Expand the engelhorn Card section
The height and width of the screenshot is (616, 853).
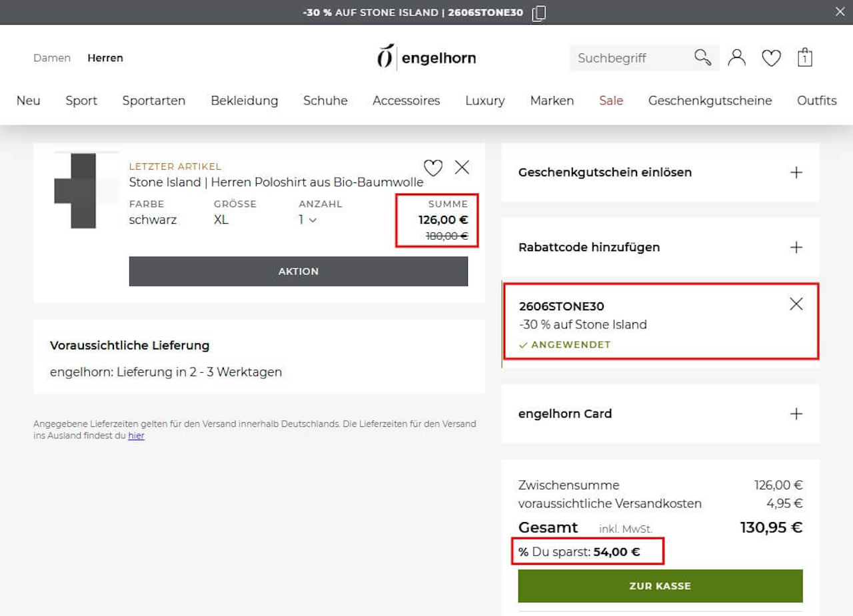660,414
